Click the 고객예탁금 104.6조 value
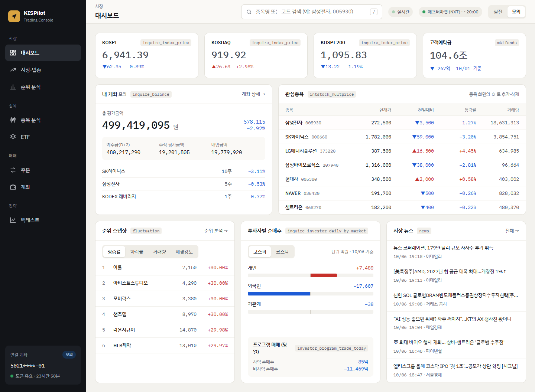Viewport: 535px width, 392px height. tap(448, 55)
